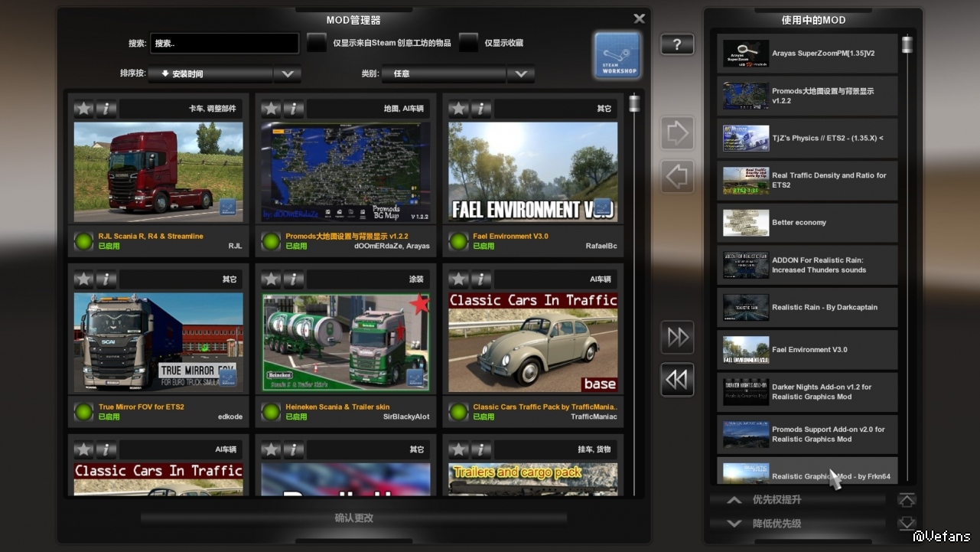Select Arayas SuperZoomPM[1.35]V2 in active mods
Image resolution: width=980 pixels, height=552 pixels.
pyautogui.click(x=807, y=54)
